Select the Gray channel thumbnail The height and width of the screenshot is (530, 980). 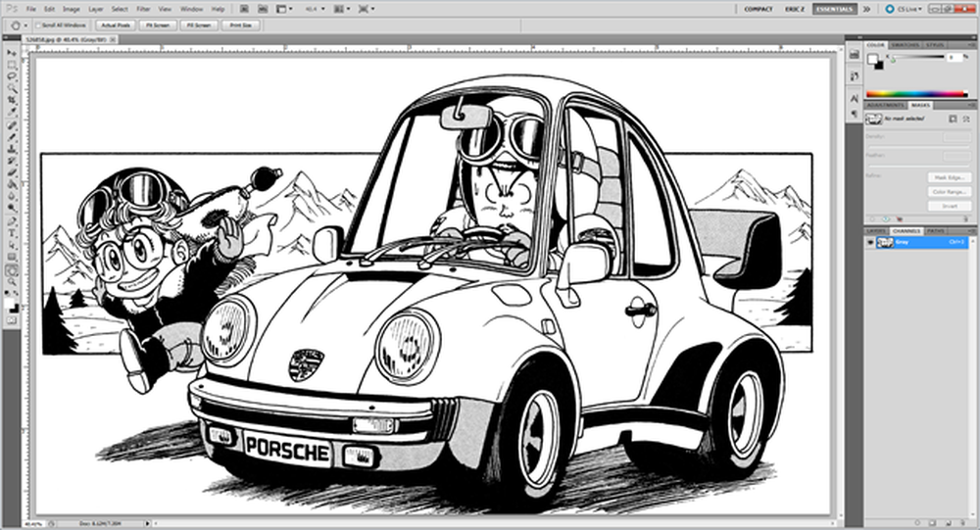(x=884, y=242)
